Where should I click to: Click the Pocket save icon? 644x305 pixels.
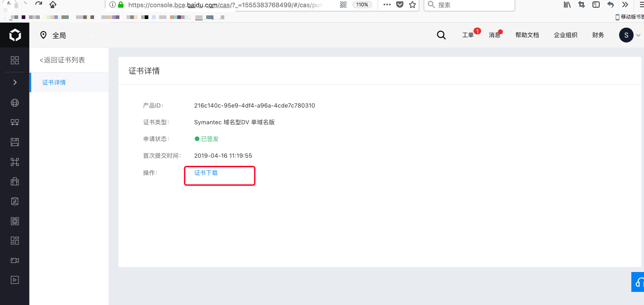400,5
